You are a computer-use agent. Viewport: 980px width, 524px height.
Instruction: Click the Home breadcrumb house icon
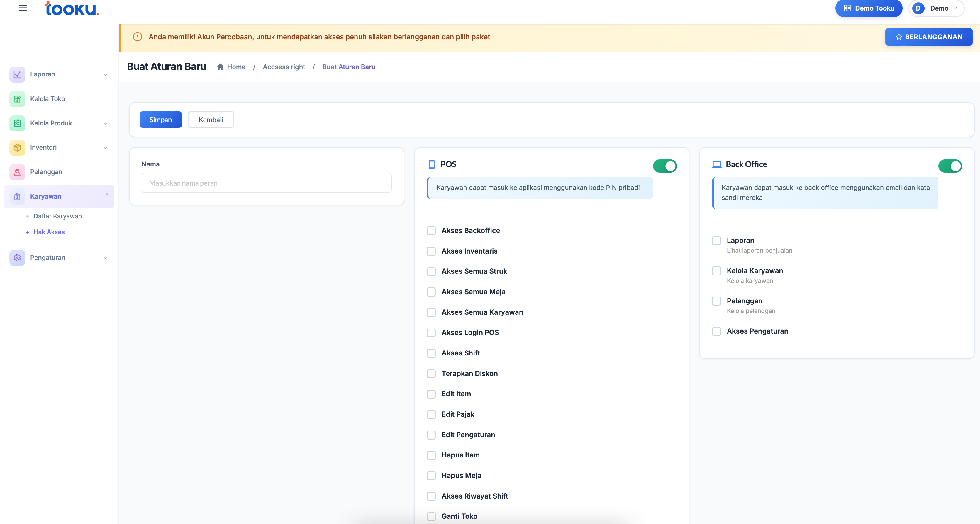220,67
